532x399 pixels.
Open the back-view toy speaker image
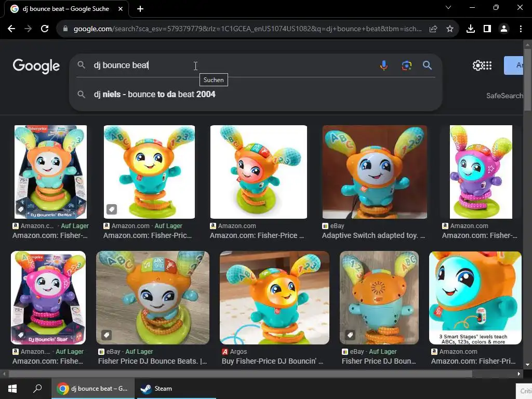tap(379, 298)
